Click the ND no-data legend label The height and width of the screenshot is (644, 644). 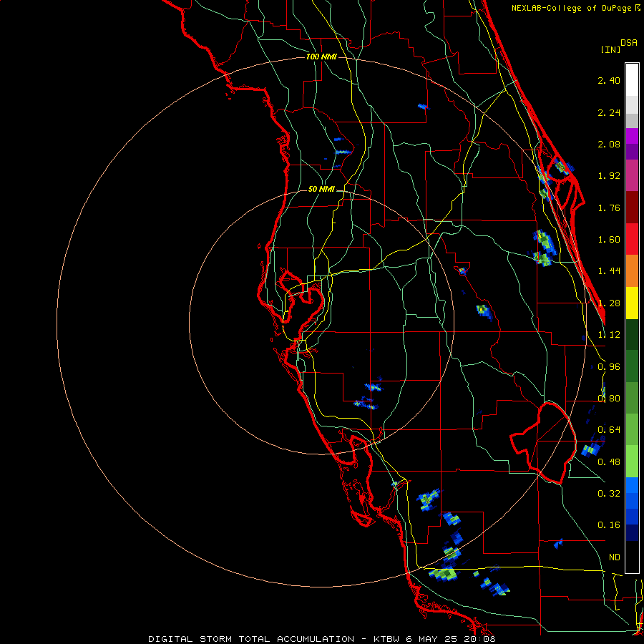(615, 557)
